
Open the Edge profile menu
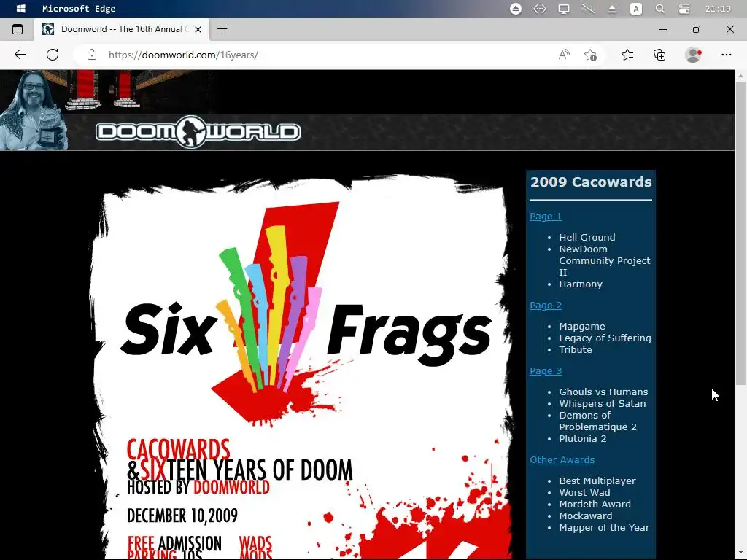(693, 55)
